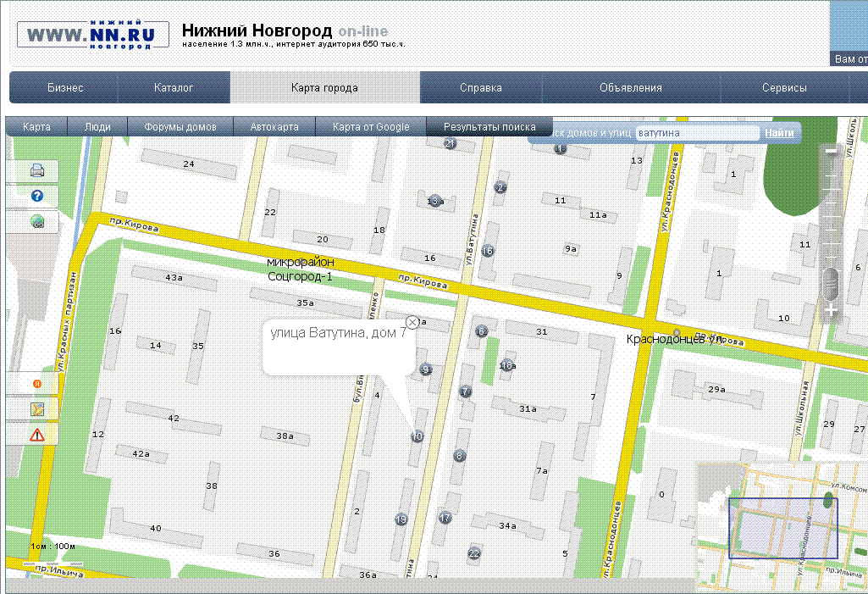Click the street search field containing 'ватутина'
868x594 pixels.
[697, 133]
